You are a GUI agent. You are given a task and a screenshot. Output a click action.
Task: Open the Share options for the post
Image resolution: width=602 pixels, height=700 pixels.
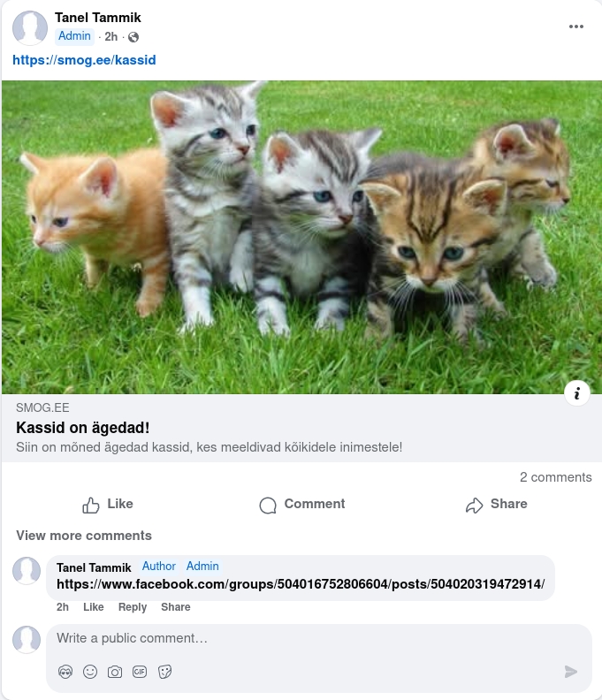tap(496, 505)
